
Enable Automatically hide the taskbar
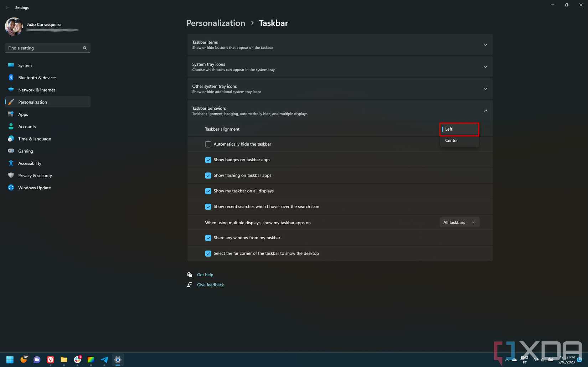click(208, 144)
